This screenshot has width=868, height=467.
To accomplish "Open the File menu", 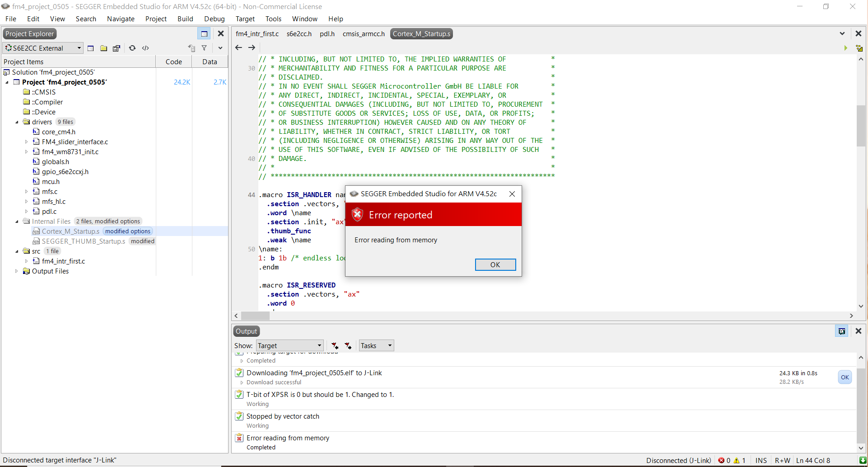I will (11, 19).
